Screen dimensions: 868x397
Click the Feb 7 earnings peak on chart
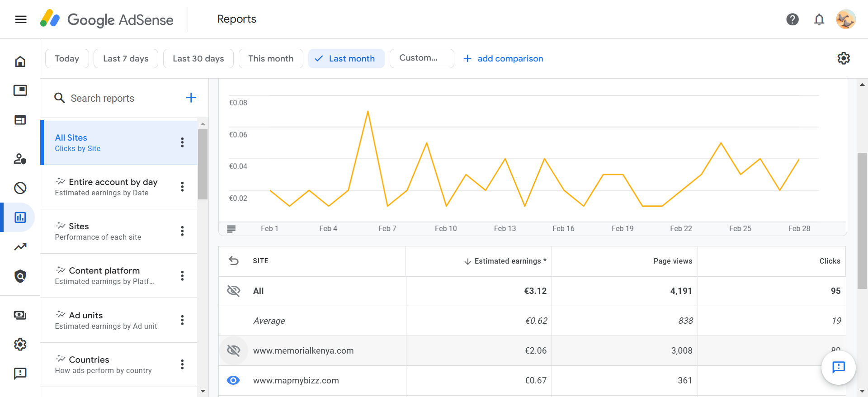click(368, 111)
